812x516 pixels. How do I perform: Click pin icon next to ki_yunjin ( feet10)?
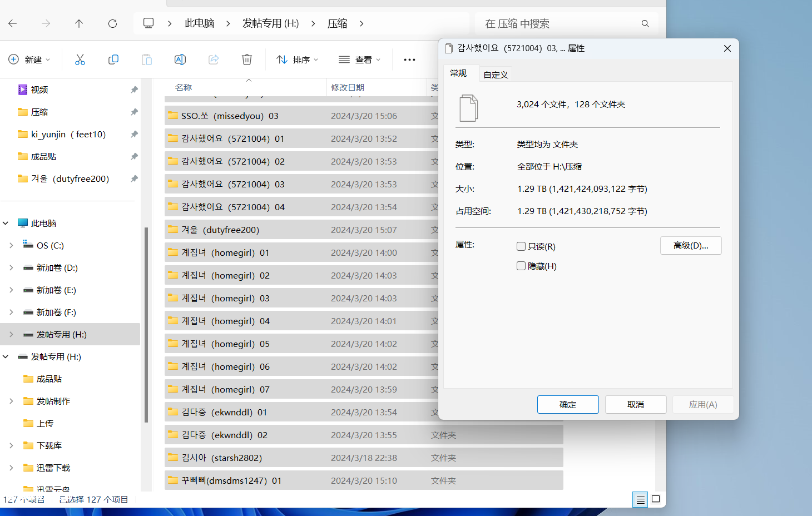[134, 134]
